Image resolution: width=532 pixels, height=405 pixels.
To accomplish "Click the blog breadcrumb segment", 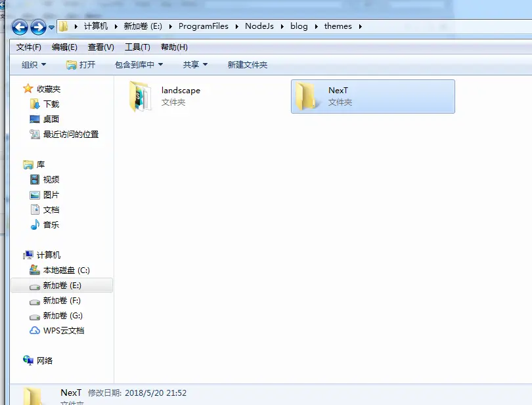I will click(x=299, y=26).
